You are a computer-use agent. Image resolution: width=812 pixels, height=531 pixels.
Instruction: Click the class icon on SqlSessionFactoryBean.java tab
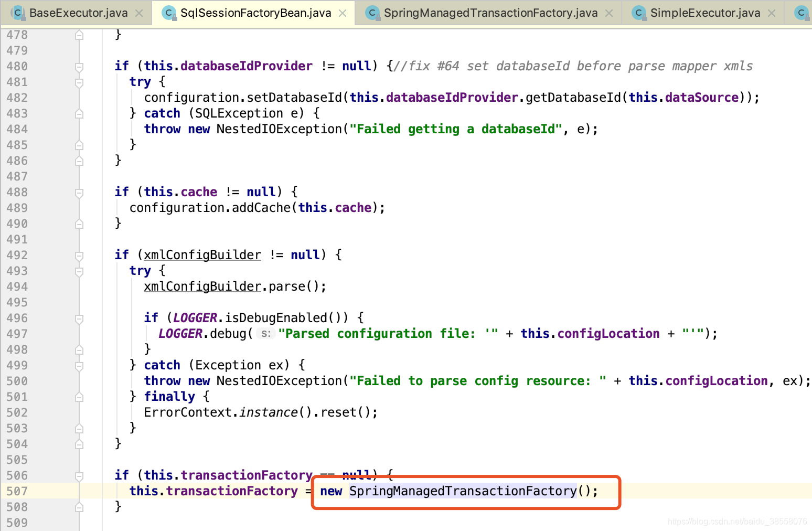pos(169,13)
